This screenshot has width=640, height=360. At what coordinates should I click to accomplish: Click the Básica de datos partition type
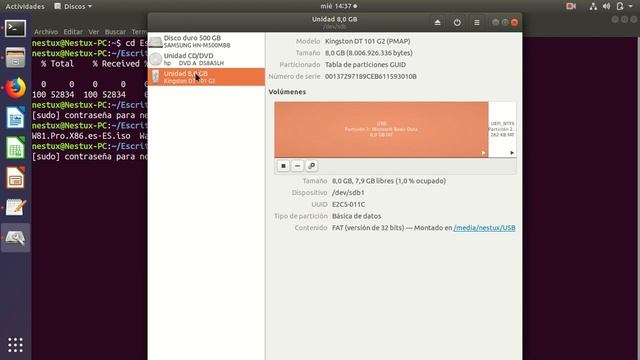[356, 216]
